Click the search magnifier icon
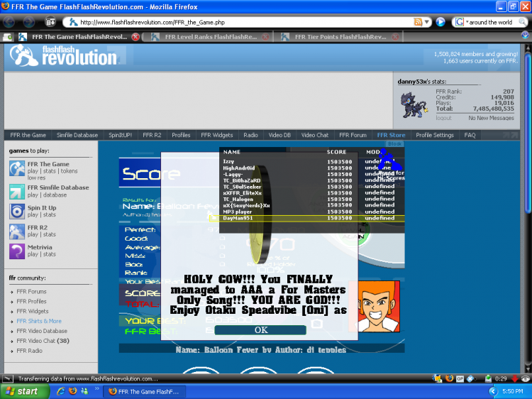Viewport: 532px width, 399px height. click(523, 22)
